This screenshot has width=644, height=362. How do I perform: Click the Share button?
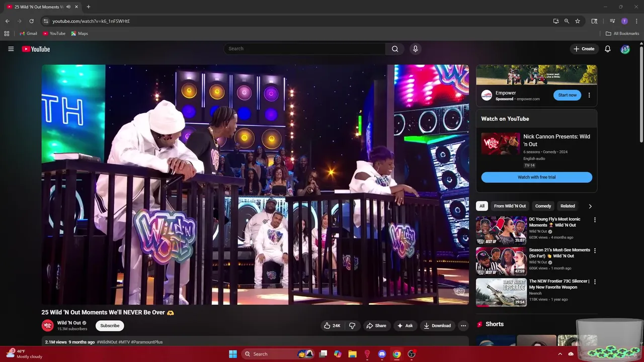point(376,325)
